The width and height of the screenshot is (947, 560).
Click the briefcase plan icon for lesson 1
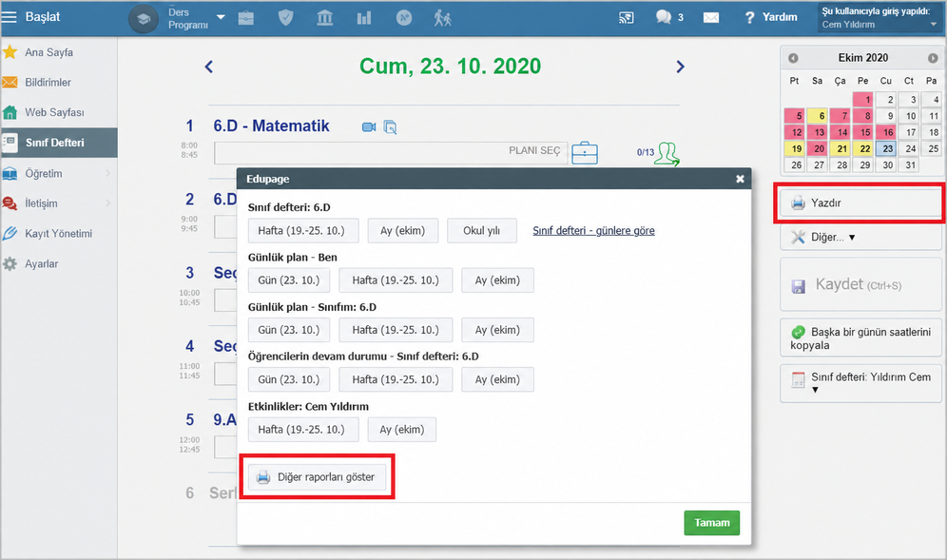[585, 153]
